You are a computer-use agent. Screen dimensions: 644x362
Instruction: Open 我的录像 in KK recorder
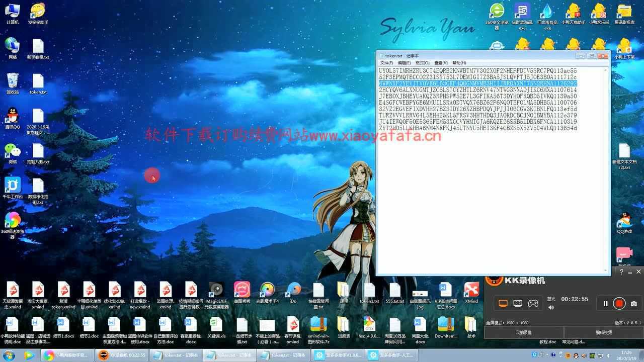tap(524, 332)
